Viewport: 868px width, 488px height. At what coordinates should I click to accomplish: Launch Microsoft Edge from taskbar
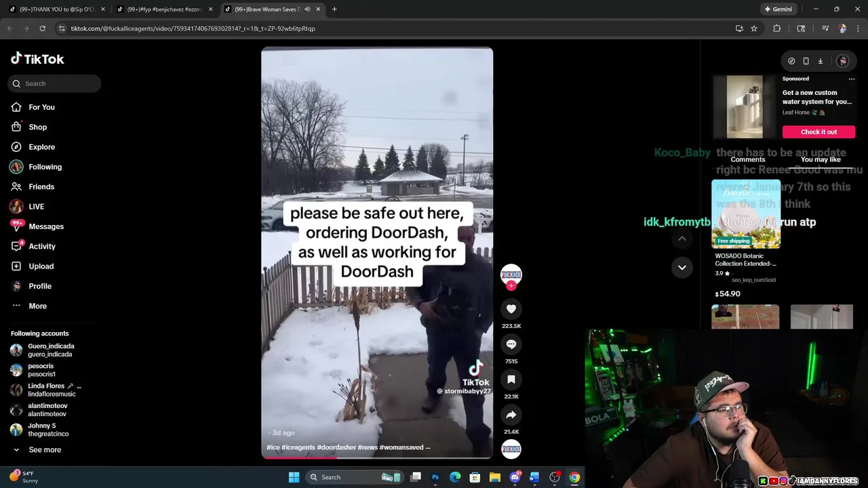[455, 477]
